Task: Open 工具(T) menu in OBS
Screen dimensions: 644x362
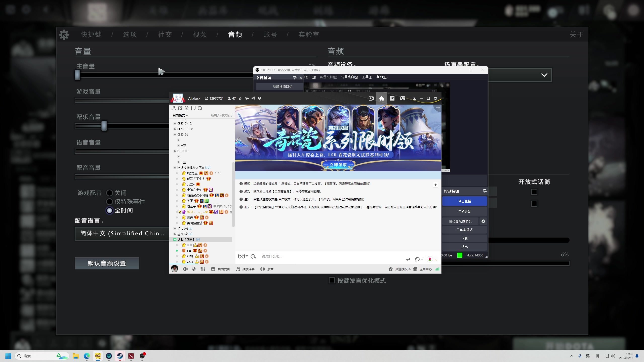Action: [367, 77]
